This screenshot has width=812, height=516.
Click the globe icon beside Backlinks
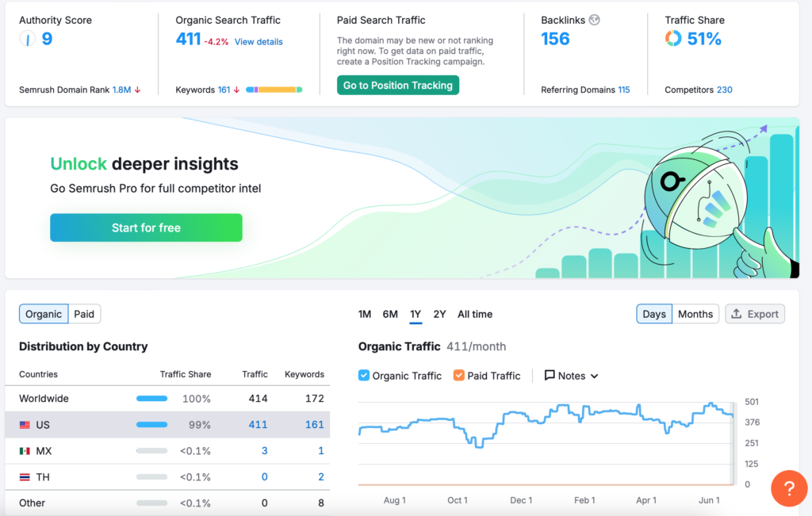pyautogui.click(x=595, y=21)
